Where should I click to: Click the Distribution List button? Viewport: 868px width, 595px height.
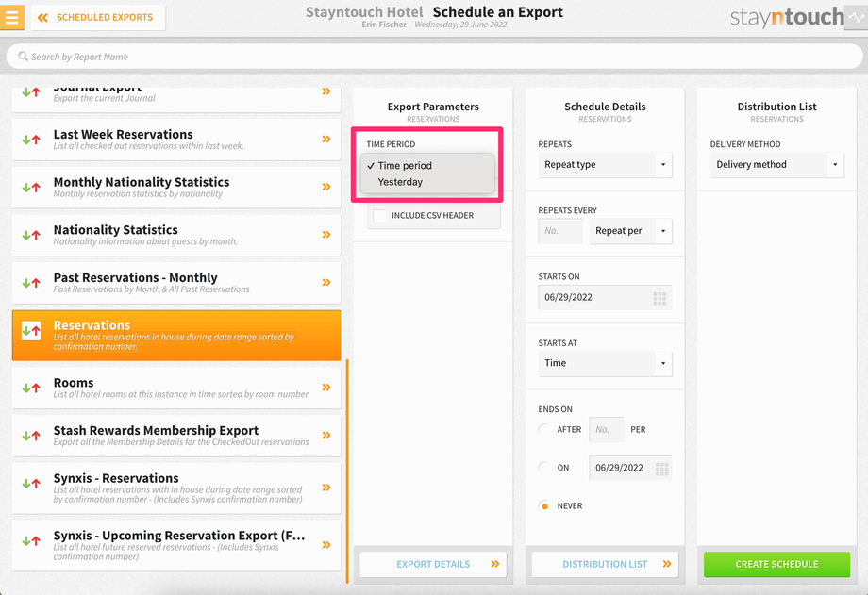[605, 564]
